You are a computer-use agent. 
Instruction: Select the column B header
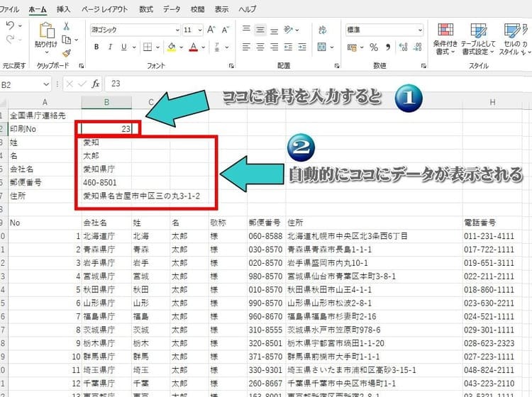106,102
